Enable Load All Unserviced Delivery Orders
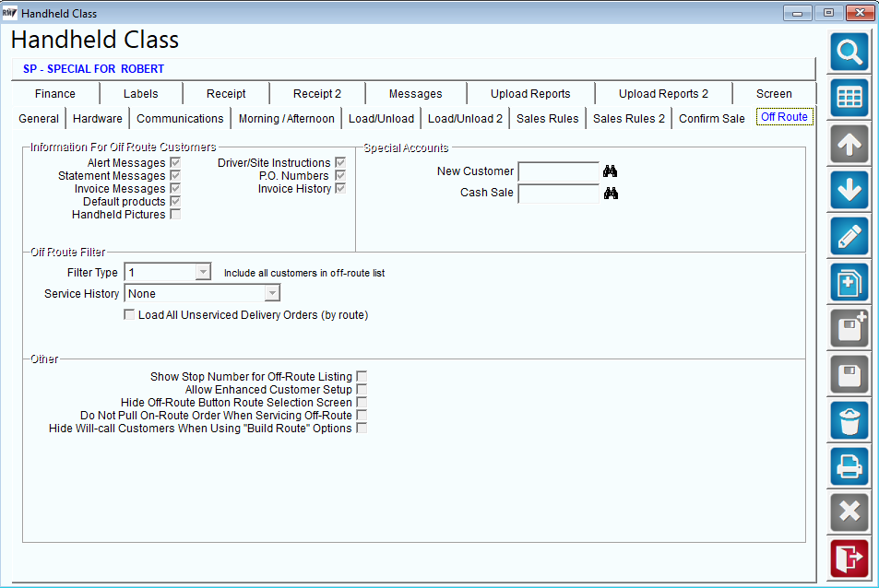 tap(129, 314)
